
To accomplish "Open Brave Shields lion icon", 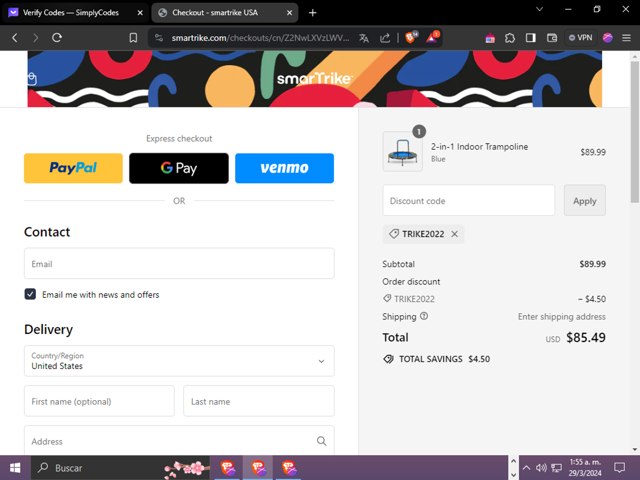I will pos(411,37).
